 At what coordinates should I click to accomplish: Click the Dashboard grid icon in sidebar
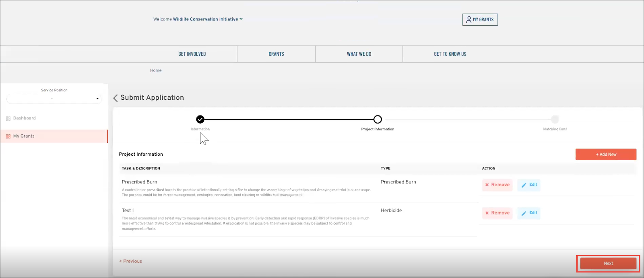click(8, 118)
